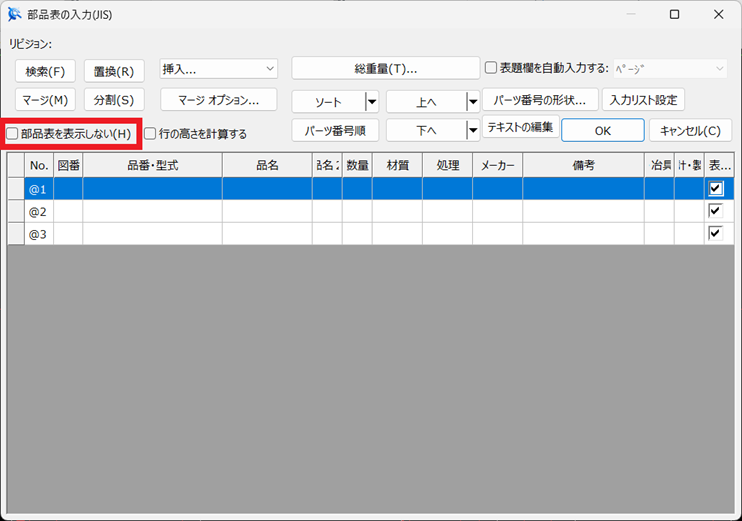This screenshot has width=742, height=521.
Task: Click the 数量 column header
Action: 357,165
